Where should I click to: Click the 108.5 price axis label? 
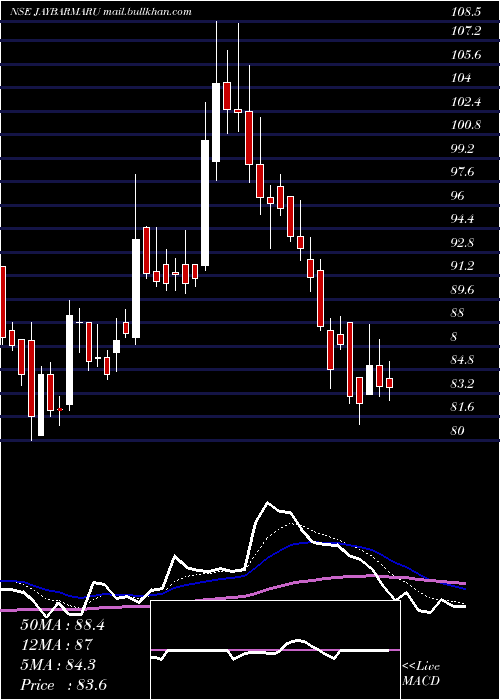[466, 12]
